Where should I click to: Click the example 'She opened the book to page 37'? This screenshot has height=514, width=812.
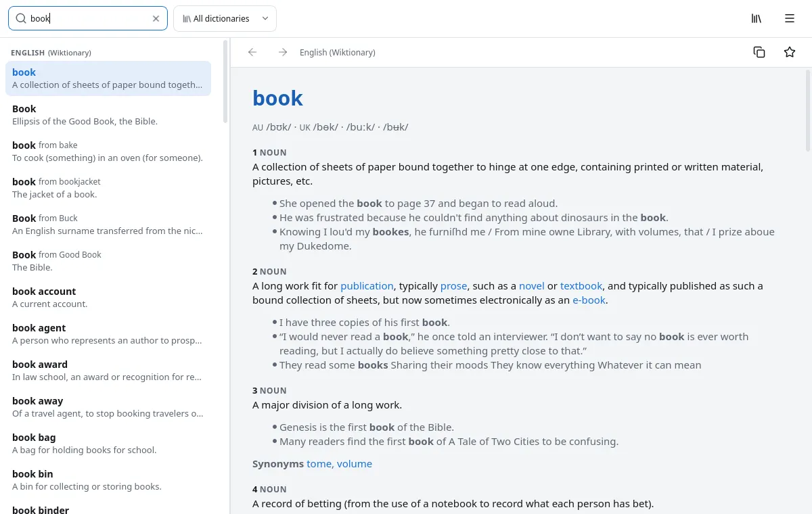tap(418, 204)
